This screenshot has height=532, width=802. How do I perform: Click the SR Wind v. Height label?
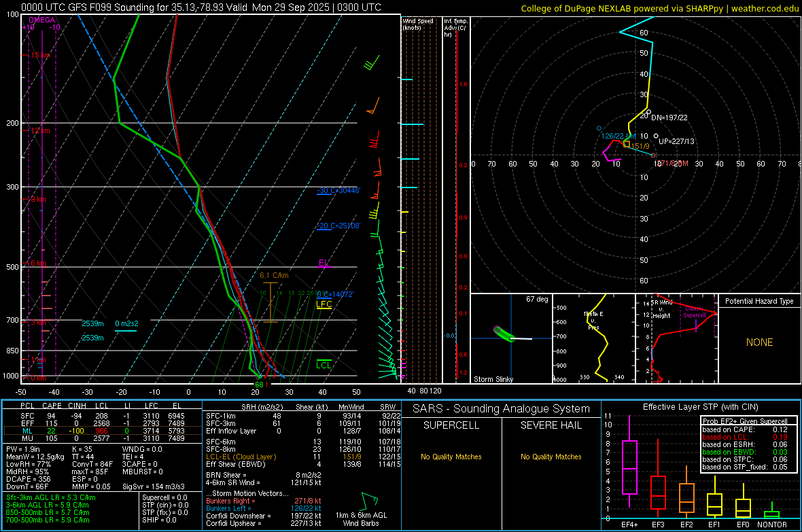coord(661,309)
